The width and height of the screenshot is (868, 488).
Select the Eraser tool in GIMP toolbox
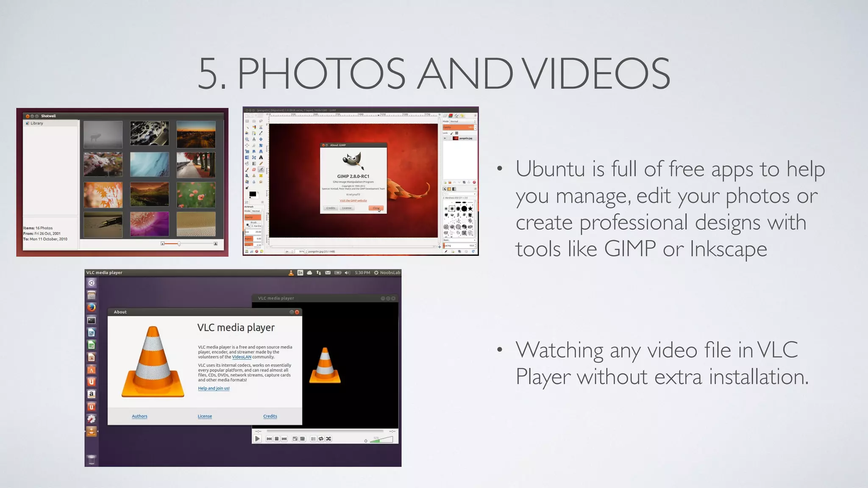[x=254, y=169]
